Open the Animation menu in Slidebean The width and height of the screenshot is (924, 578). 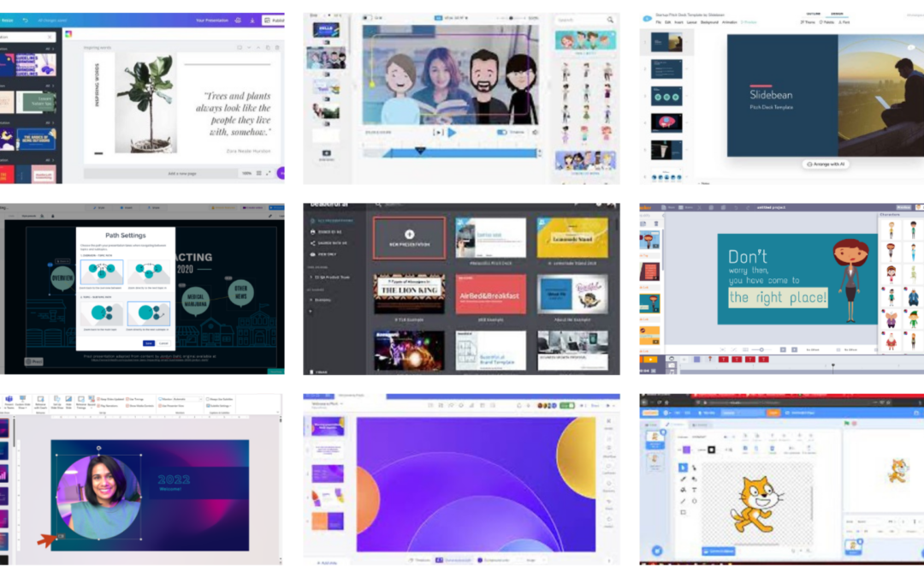(730, 22)
